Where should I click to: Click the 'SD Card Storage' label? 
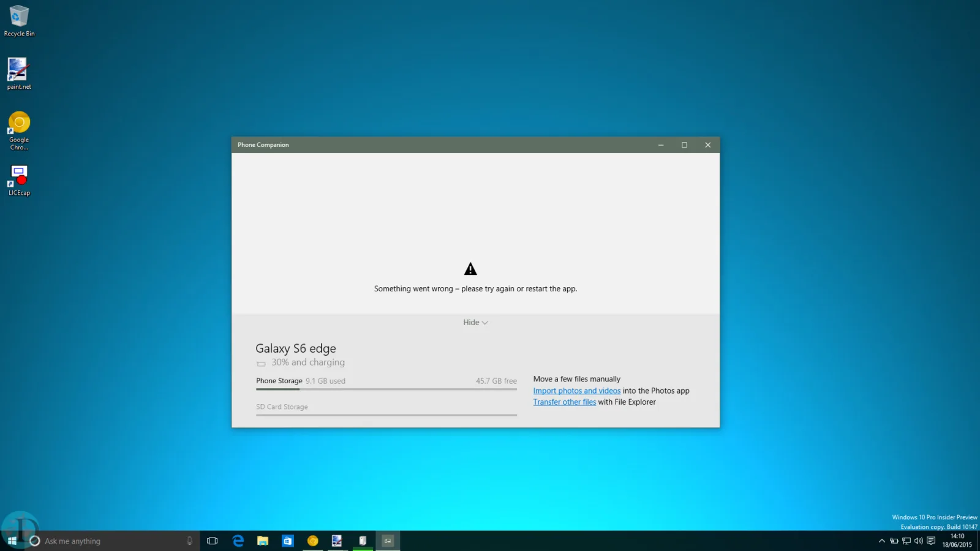pyautogui.click(x=282, y=407)
